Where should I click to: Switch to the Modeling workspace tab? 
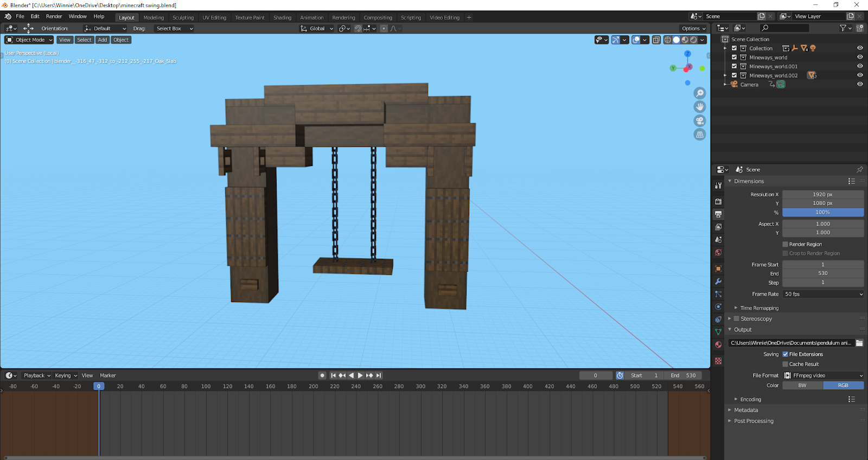[x=154, y=17]
